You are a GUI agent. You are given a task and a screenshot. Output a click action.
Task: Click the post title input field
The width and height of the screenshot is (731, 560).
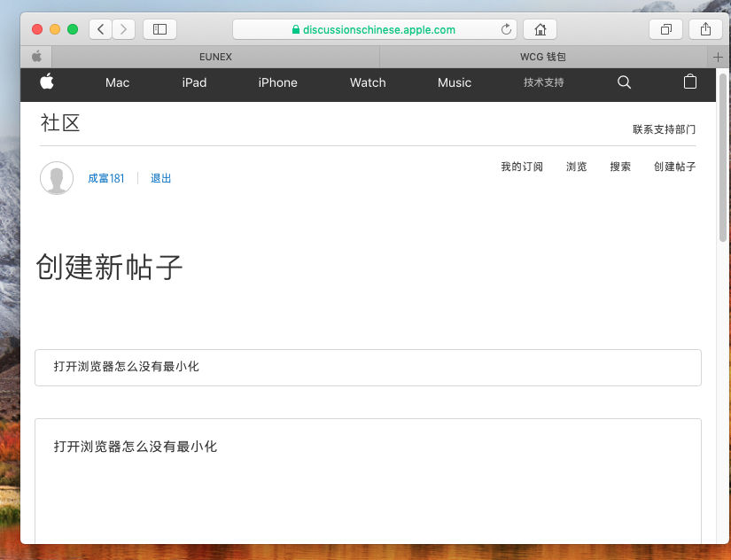pos(368,367)
